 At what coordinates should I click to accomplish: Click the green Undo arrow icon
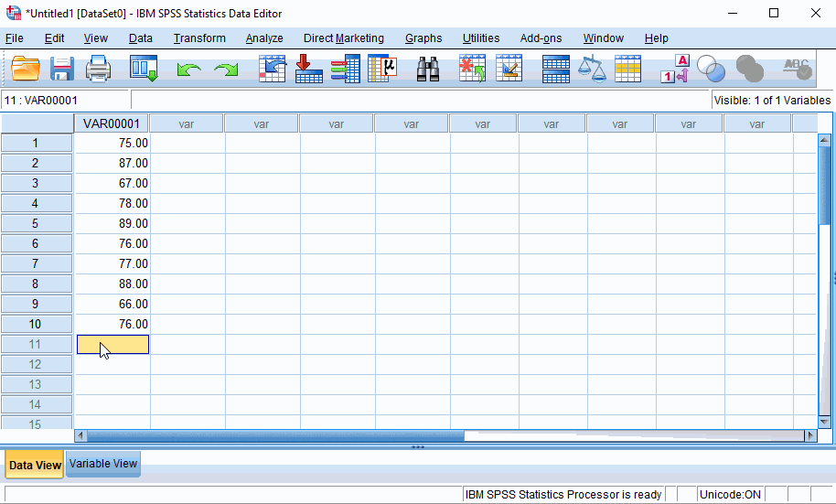coord(188,70)
